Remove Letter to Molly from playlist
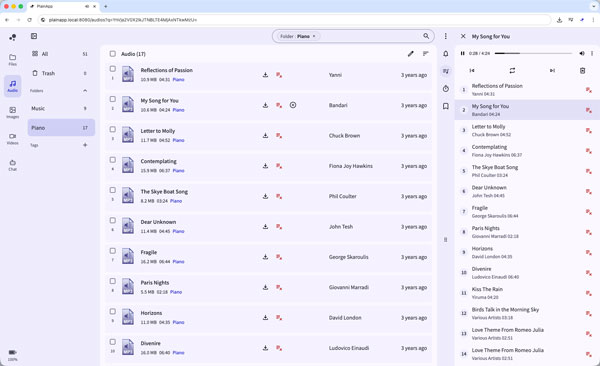Image resolution: width=600 pixels, height=366 pixels. (x=589, y=131)
